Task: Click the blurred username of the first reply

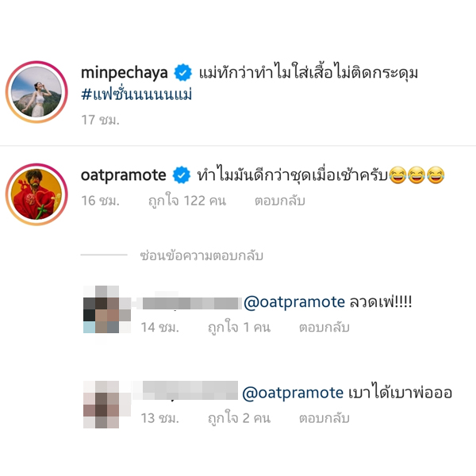Action: click(x=190, y=303)
